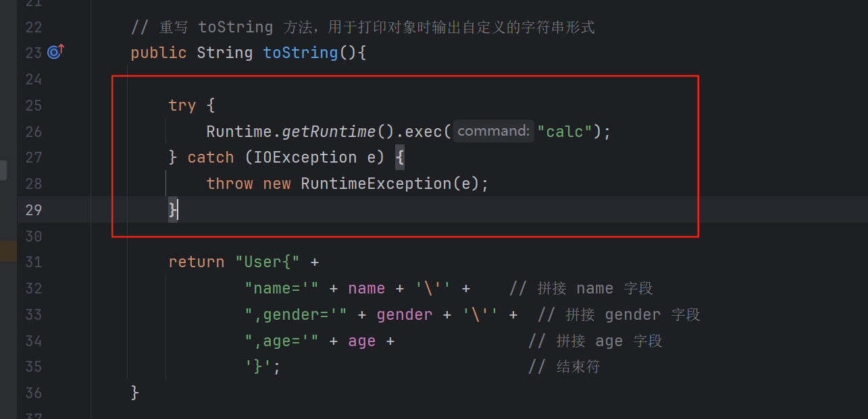Click the 'String' return type on line 23
This screenshot has height=419, width=868.
point(225,53)
